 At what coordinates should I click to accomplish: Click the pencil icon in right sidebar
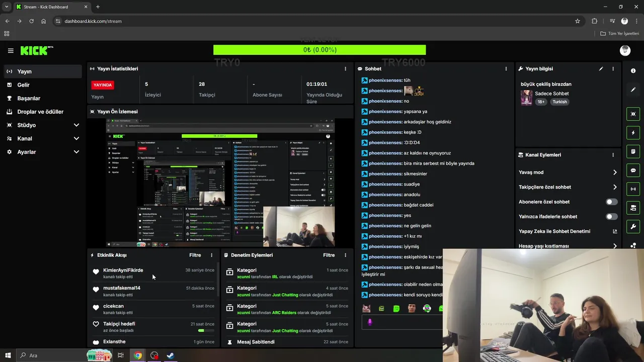[633, 89]
